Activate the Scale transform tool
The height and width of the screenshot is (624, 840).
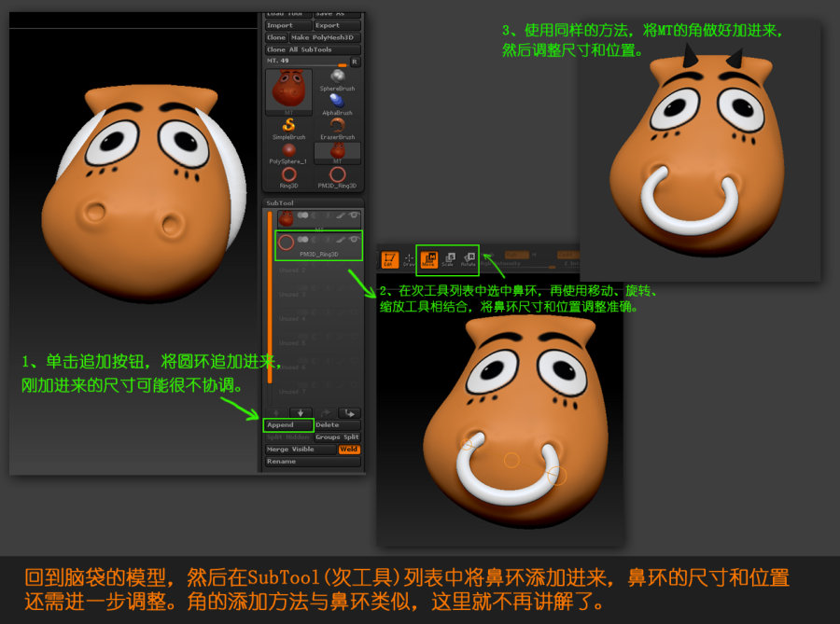[x=448, y=259]
